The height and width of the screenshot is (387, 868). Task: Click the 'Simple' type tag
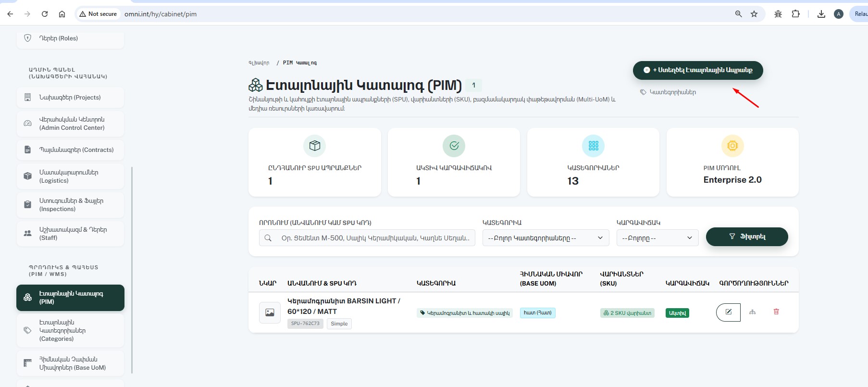coord(339,324)
